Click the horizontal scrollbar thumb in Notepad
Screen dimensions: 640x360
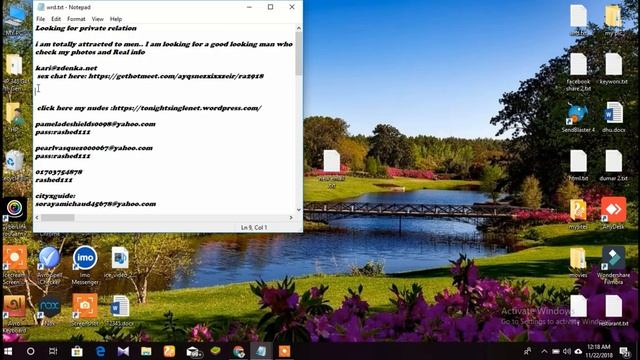point(58,218)
